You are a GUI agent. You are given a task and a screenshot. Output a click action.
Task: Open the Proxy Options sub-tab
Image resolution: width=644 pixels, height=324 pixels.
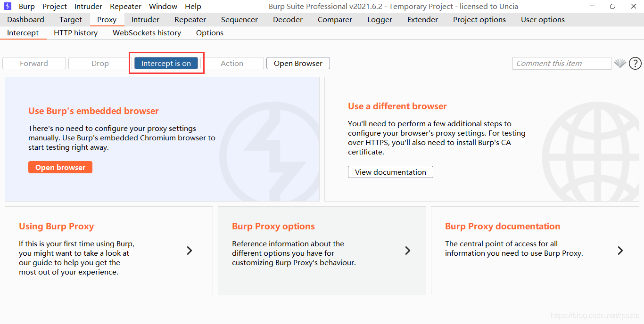pos(210,33)
